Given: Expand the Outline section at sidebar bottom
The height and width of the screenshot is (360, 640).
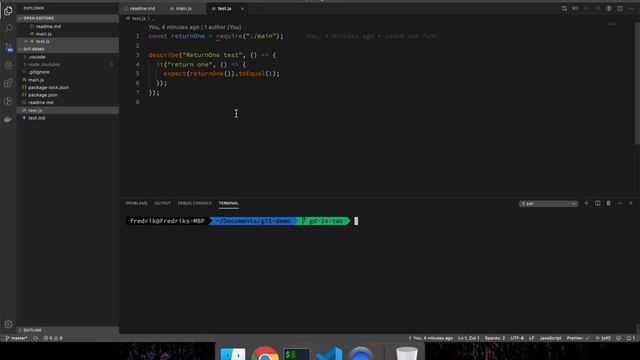Looking at the screenshot, I should (68, 330).
